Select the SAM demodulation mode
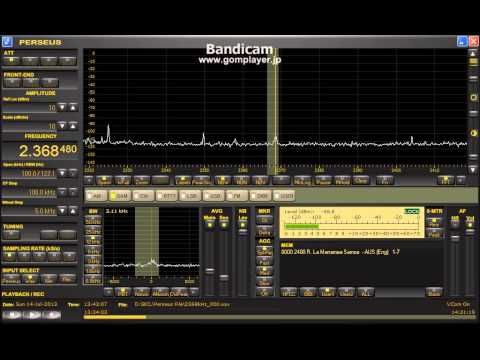This screenshot has height=360, width=480. click(120, 196)
